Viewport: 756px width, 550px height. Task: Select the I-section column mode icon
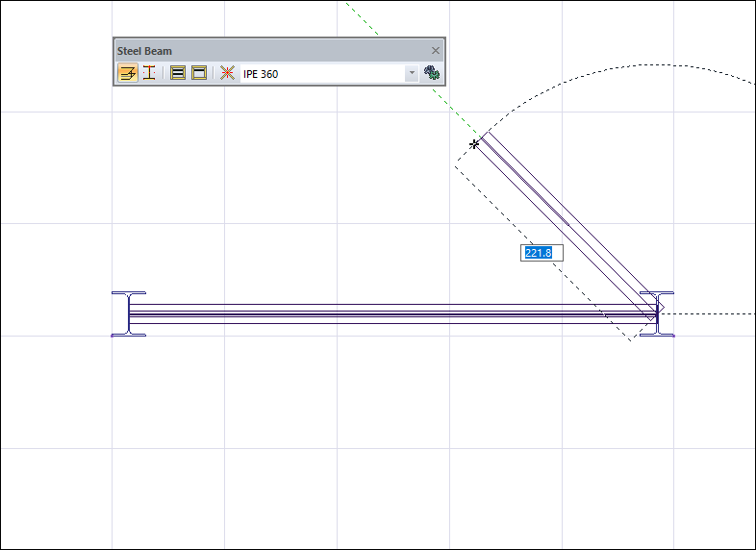(149, 73)
